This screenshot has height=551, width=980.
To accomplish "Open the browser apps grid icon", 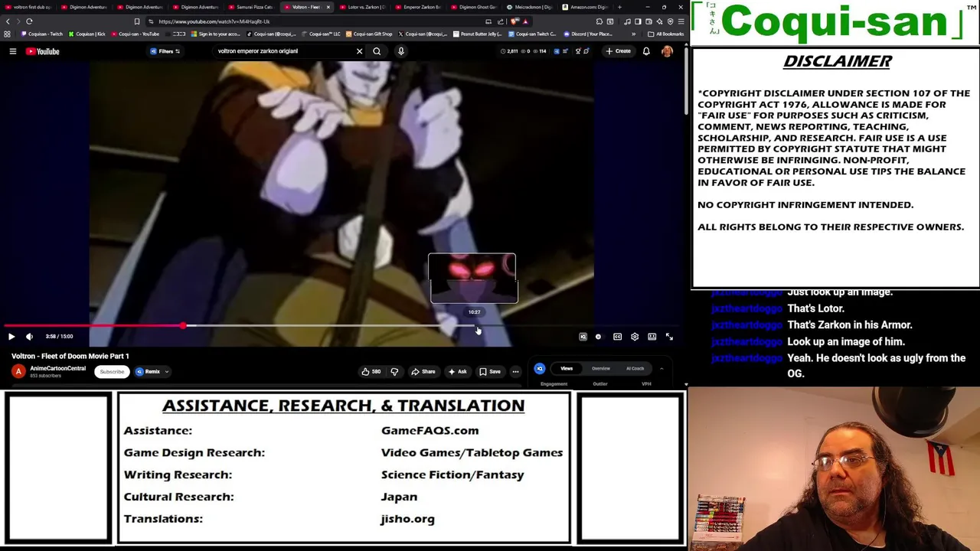I will [x=8, y=34].
